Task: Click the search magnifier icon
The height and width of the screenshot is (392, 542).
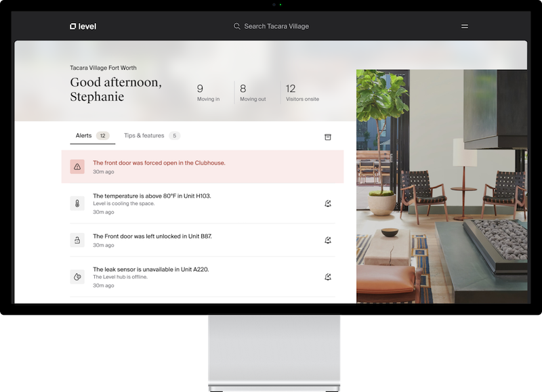Action: click(236, 26)
